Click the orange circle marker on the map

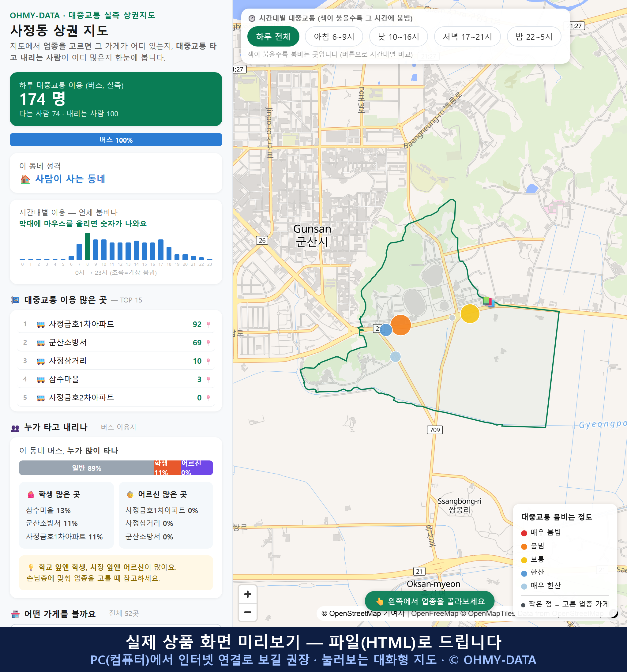tap(400, 325)
